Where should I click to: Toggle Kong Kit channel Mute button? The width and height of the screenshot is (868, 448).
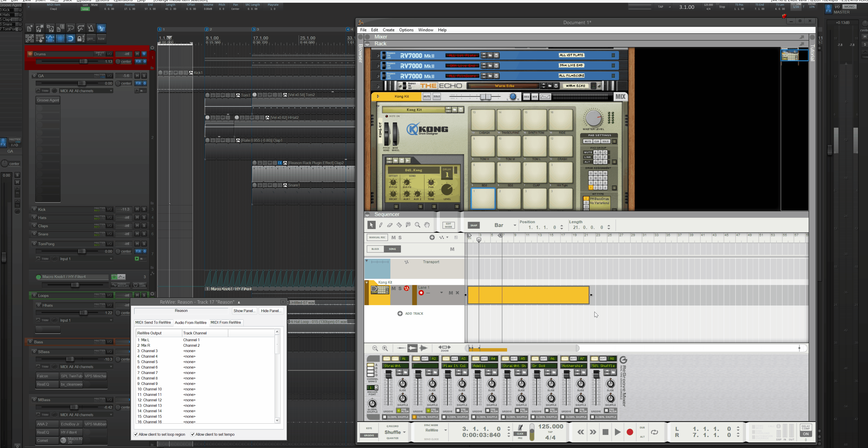[426, 97]
